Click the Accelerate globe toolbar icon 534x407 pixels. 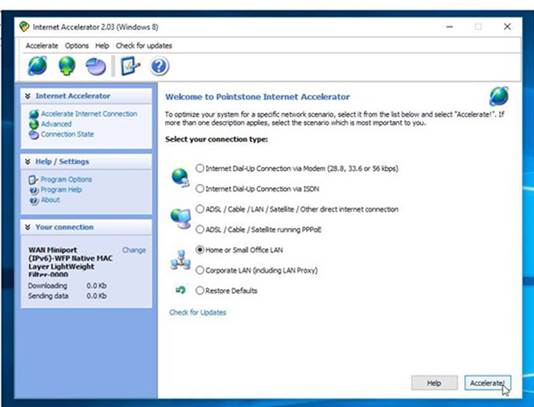point(37,66)
